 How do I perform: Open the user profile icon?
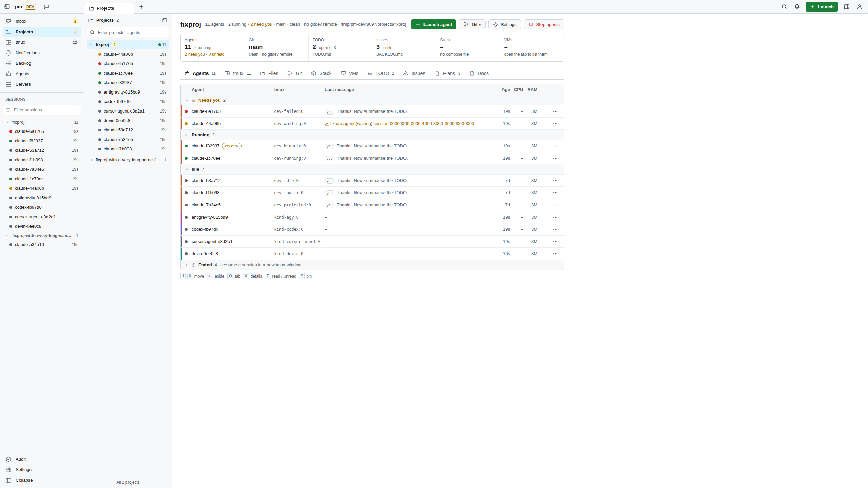coord(860,7)
